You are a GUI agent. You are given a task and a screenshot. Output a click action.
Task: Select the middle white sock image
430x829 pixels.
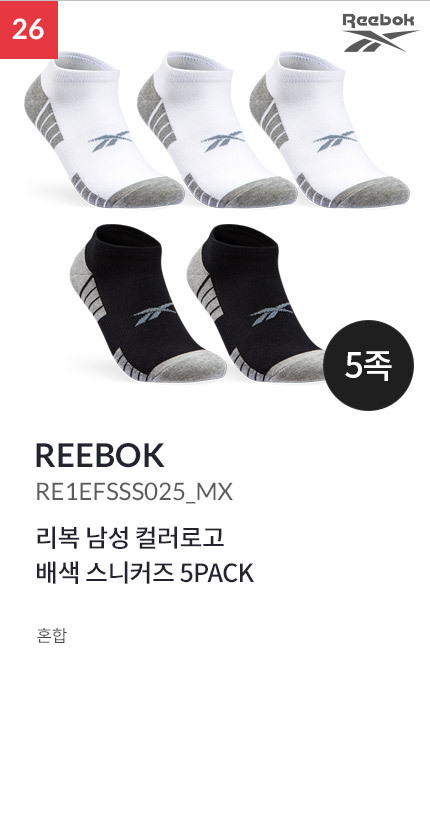click(x=217, y=129)
